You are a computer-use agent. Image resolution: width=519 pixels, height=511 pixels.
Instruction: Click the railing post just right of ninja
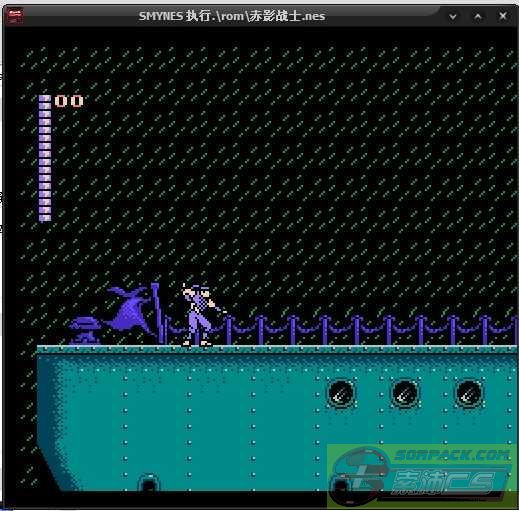click(x=229, y=330)
